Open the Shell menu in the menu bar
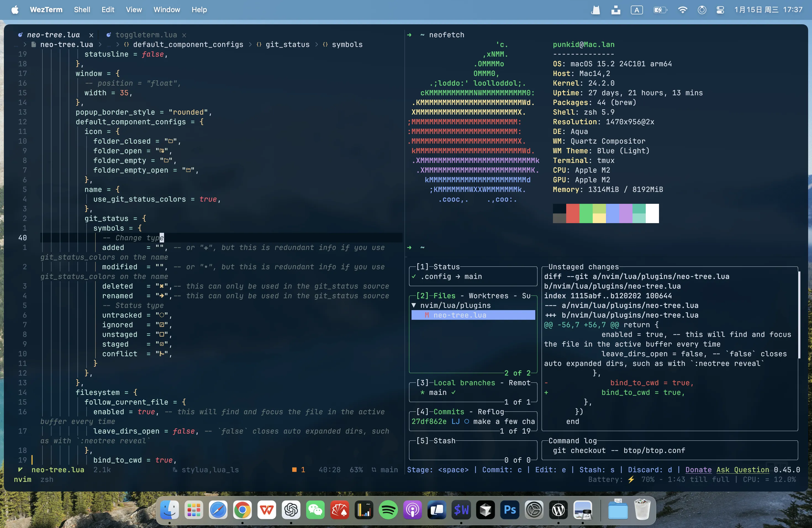This screenshot has height=528, width=812. pos(82,10)
